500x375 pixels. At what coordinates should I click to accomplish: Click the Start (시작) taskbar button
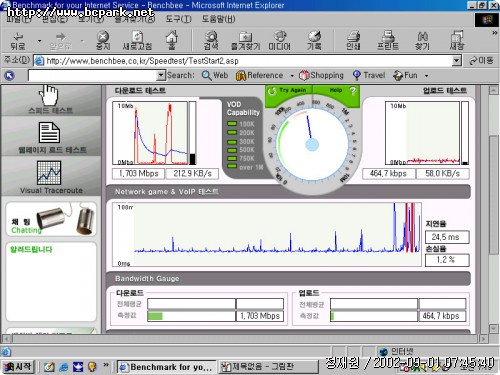(18, 367)
